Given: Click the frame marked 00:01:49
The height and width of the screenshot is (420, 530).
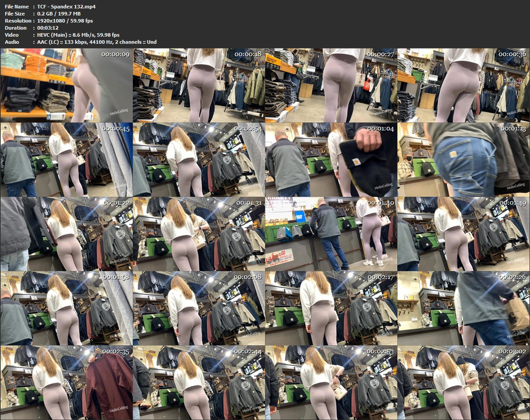Looking at the screenshot, I should (463, 234).
